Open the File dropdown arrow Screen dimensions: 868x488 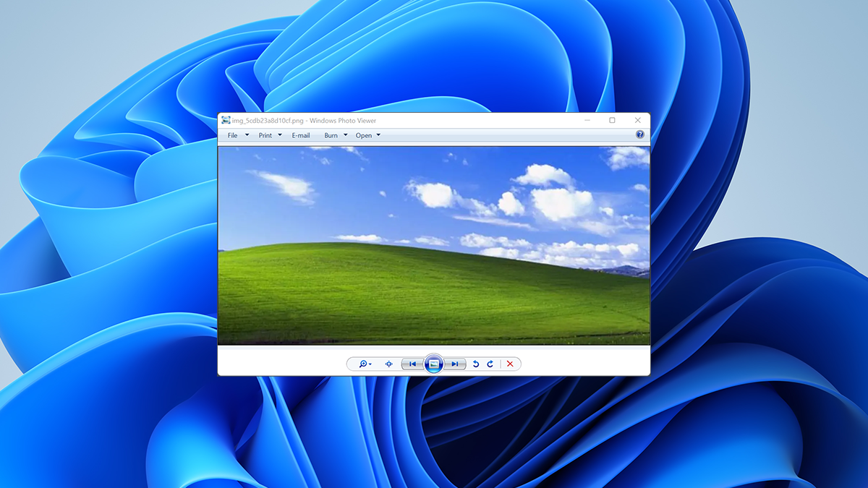tap(247, 135)
